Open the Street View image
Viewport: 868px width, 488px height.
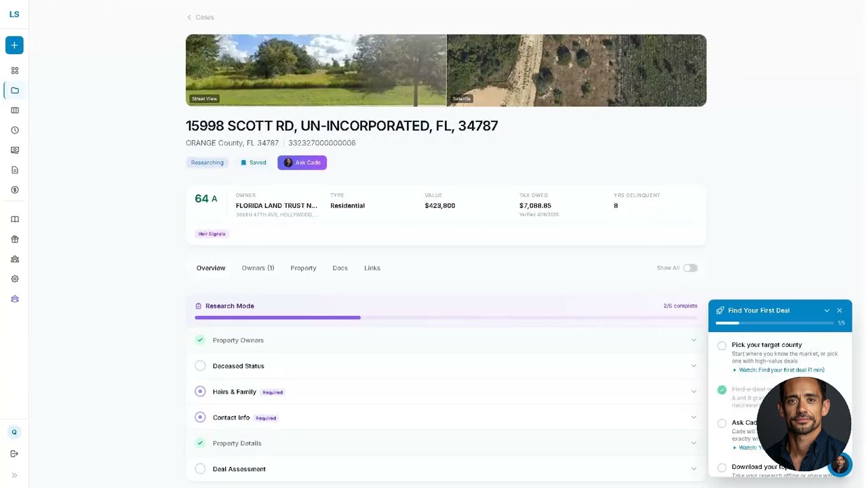coord(316,70)
